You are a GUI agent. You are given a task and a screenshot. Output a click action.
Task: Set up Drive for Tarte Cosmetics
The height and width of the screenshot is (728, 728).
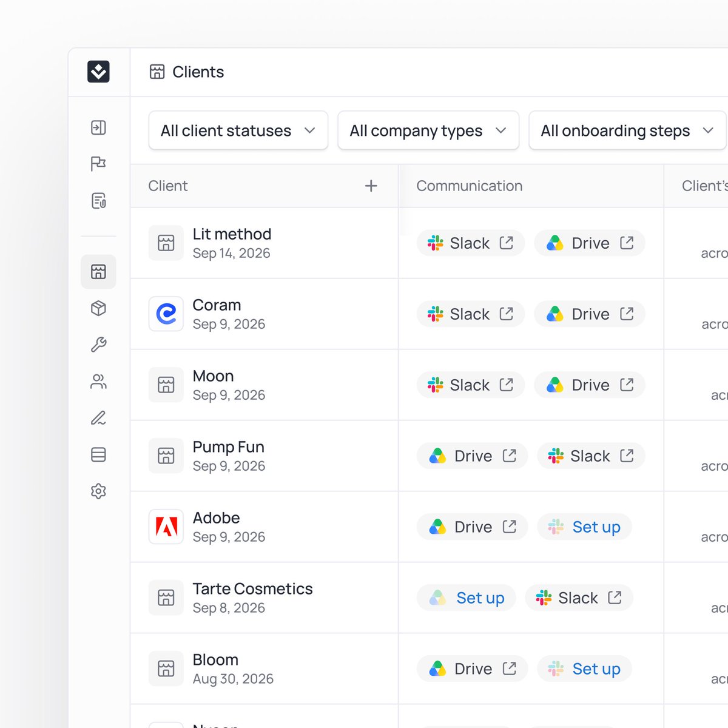[x=466, y=598]
